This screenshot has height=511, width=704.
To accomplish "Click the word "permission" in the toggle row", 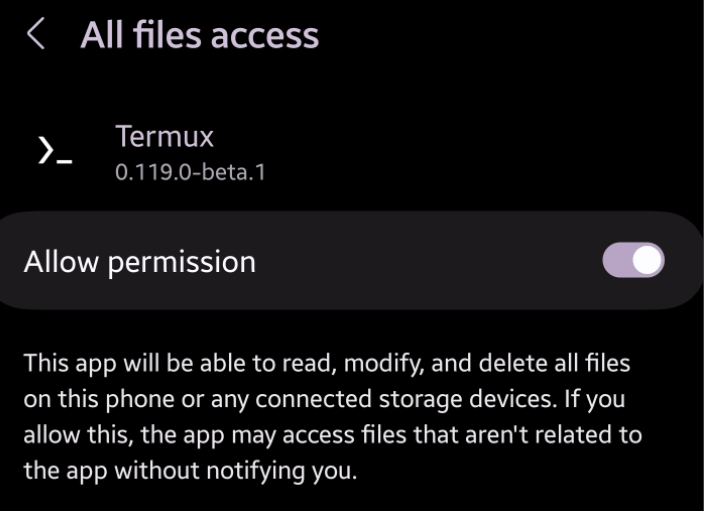I will click(182, 264).
